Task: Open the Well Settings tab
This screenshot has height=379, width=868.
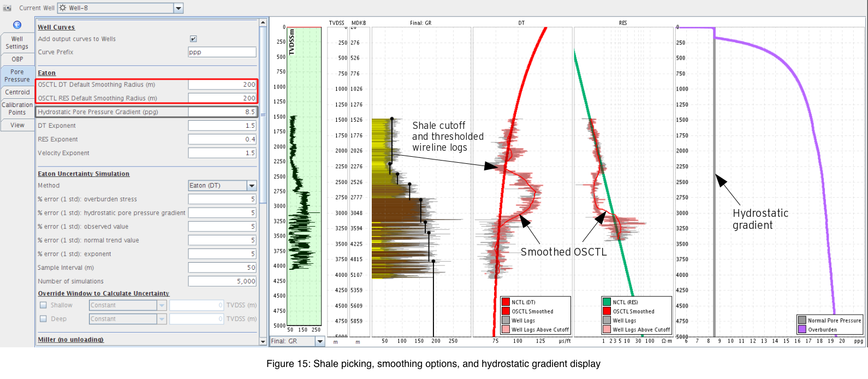Action: click(17, 43)
